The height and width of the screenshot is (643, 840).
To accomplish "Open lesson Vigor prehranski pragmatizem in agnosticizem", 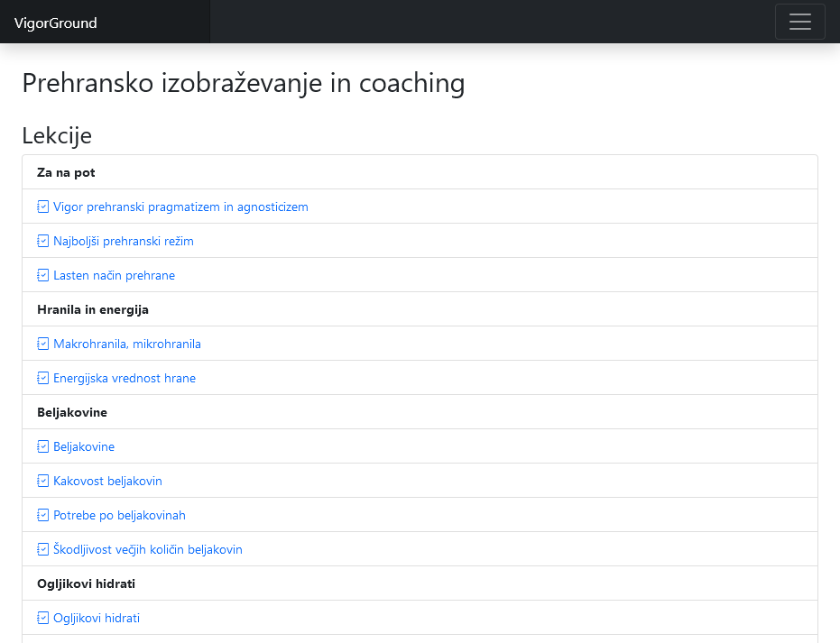I will [180, 207].
